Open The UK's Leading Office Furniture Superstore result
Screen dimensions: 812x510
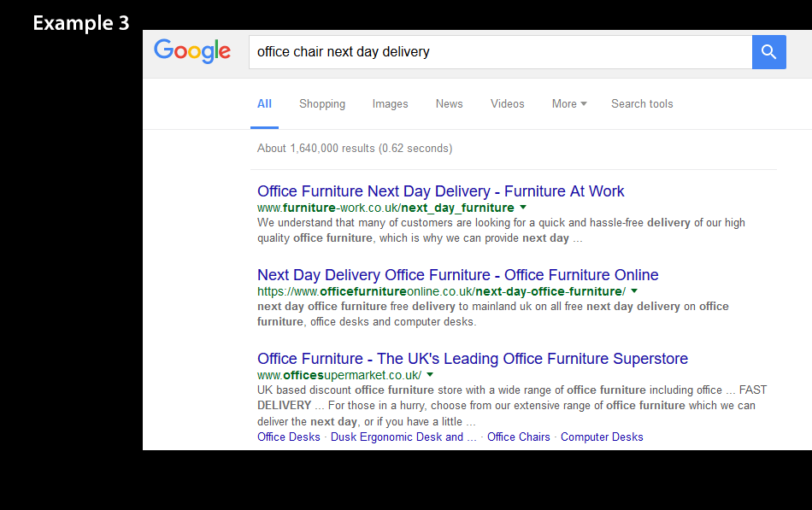473,358
